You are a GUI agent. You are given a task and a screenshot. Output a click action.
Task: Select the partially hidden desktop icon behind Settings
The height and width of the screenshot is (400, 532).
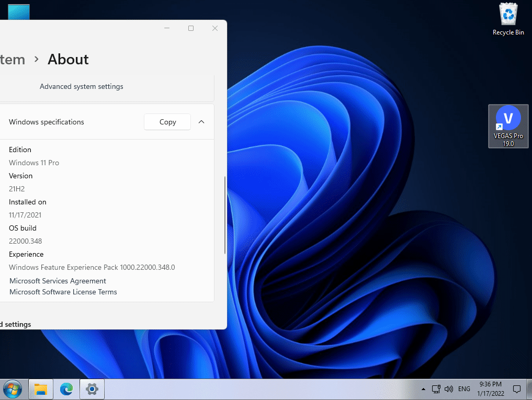click(19, 12)
